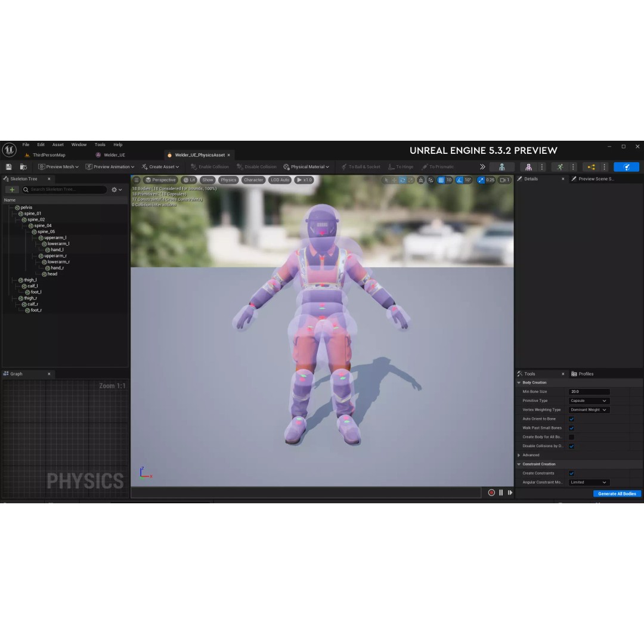
Task: Open the Primitive Type Capsule dropdown
Action: click(x=589, y=401)
